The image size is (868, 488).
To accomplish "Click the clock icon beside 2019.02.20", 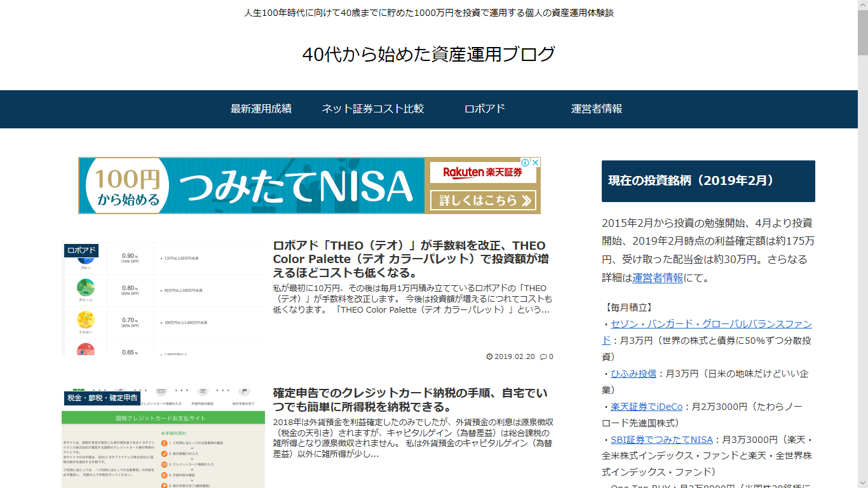I will pyautogui.click(x=489, y=356).
